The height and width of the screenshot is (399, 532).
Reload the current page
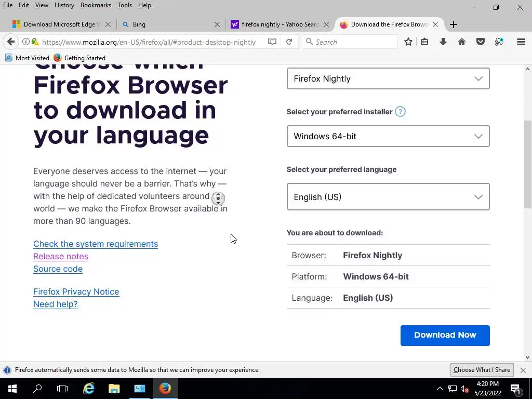pyautogui.click(x=289, y=42)
